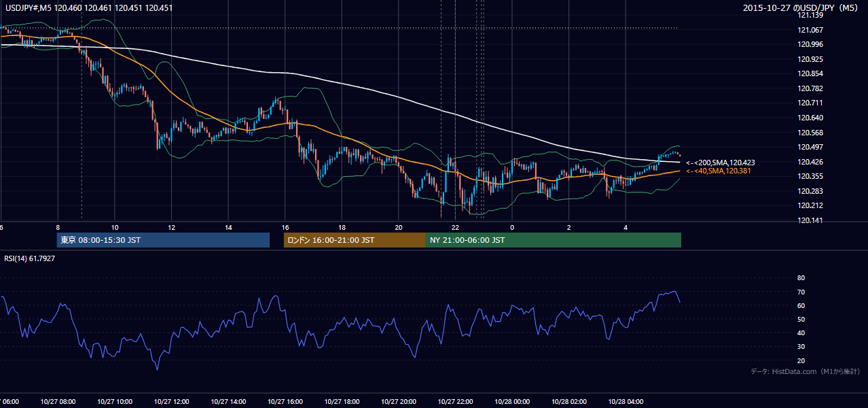This screenshot has height=408, width=868.
Task: Click hour label 16 beneath price chart
Action: pyautogui.click(x=285, y=227)
